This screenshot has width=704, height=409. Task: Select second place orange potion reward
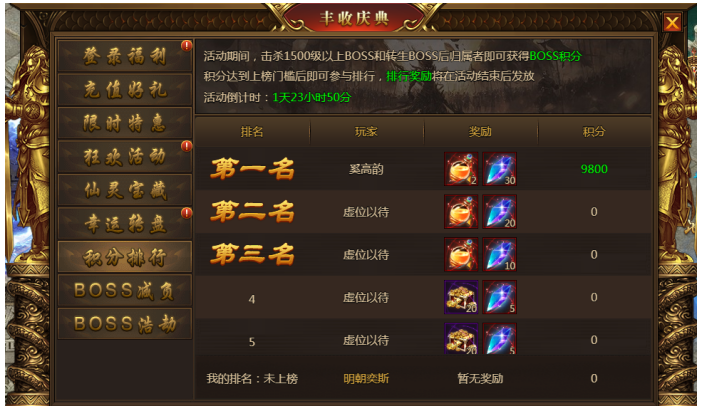(461, 211)
